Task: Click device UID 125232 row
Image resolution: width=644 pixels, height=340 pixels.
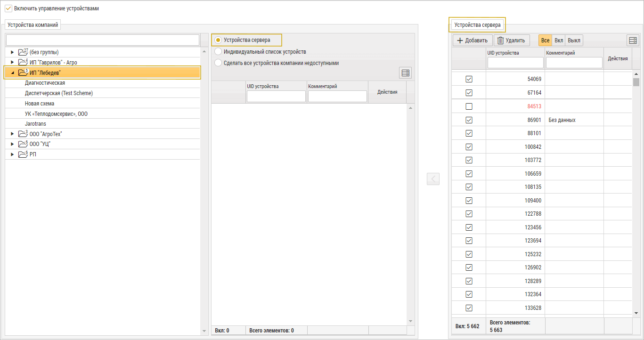Action: coord(533,254)
